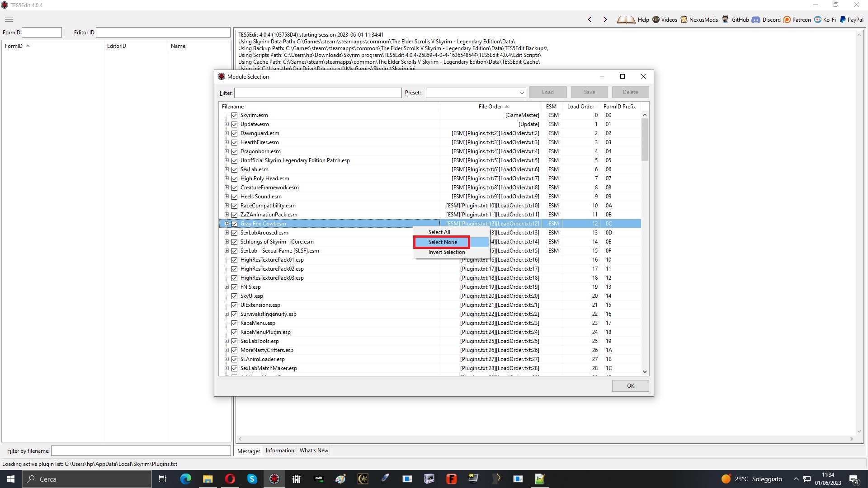The image size is (868, 488).
Task: Choose Select None in context menu
Action: (451, 242)
